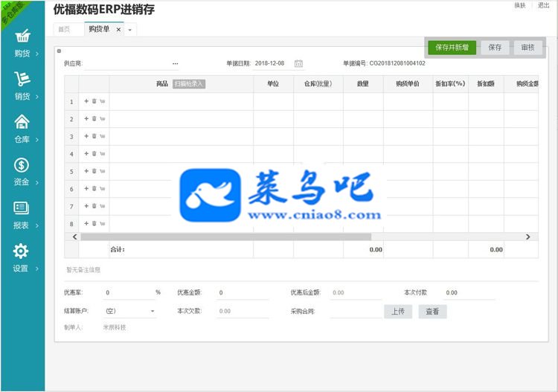Switch to the 首页 home tab
558x392 pixels.
click(64, 29)
